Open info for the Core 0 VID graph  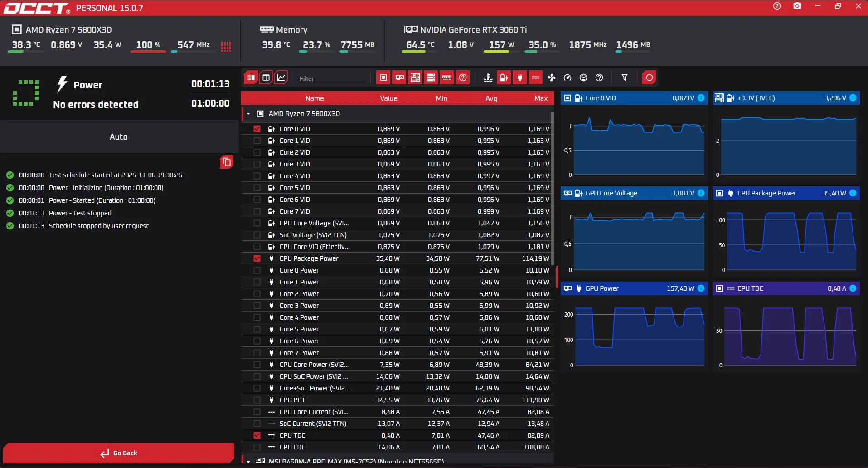[x=701, y=98]
